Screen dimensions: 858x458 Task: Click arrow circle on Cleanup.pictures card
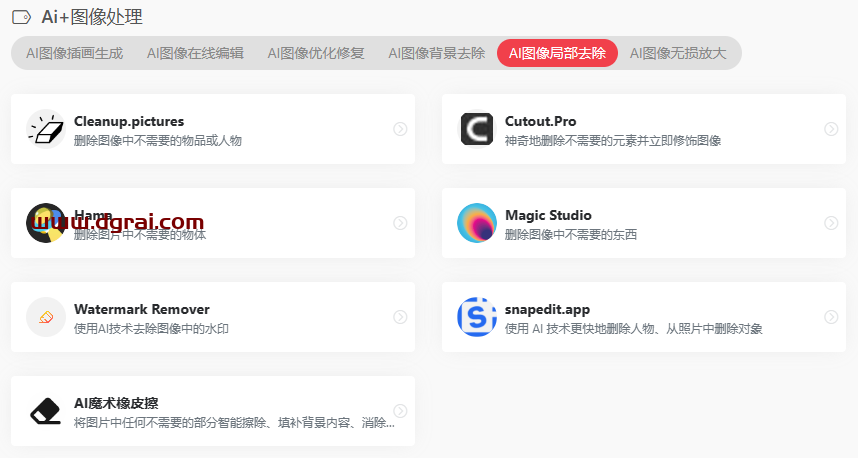[401, 129]
